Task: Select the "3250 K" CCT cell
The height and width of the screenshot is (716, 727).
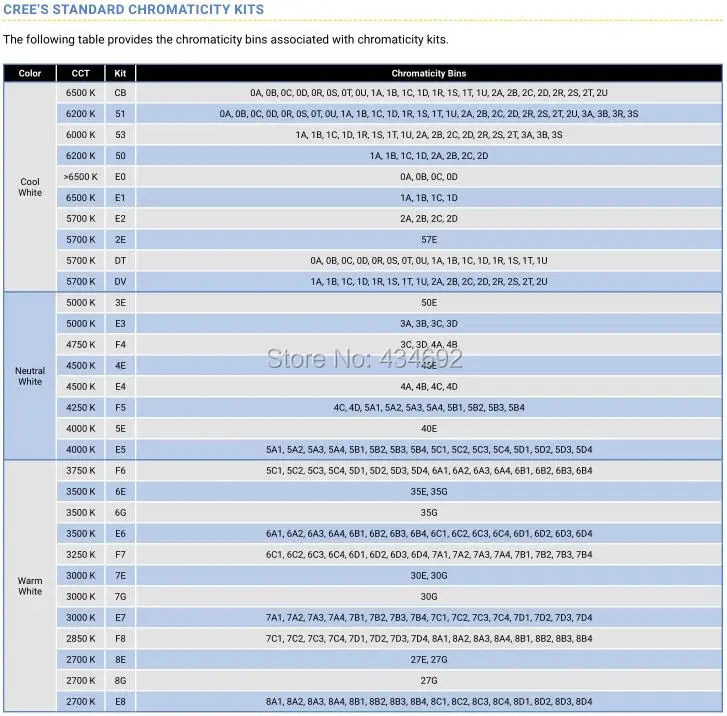Action: [x=80, y=554]
